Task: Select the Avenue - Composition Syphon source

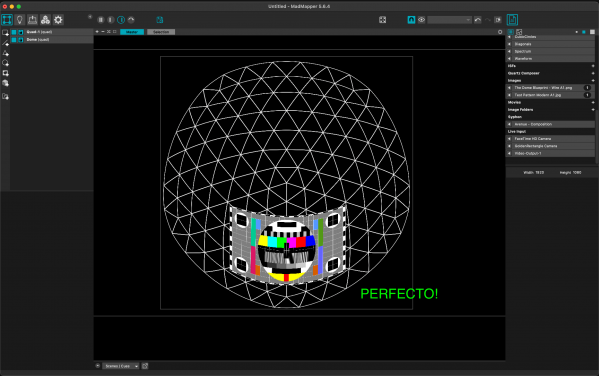Action: coord(550,124)
